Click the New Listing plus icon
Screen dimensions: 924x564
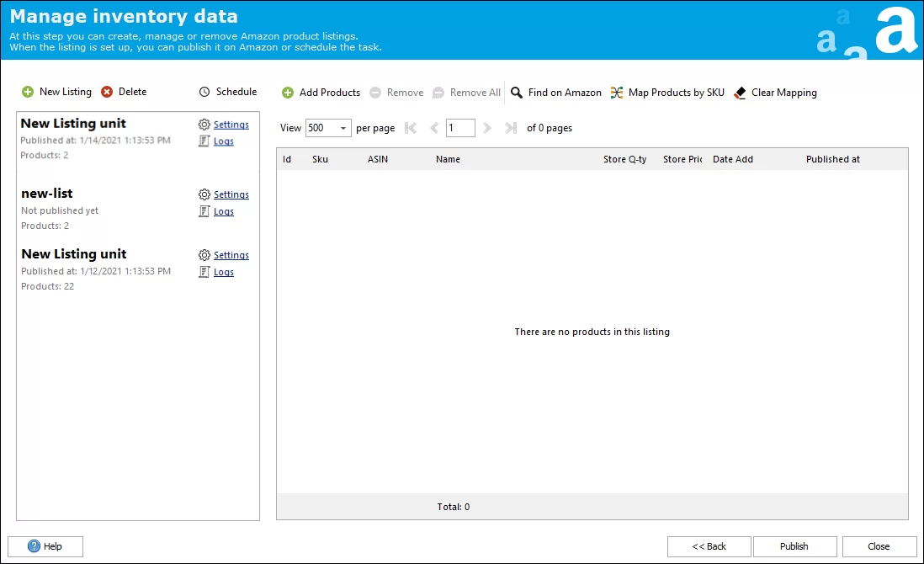(x=28, y=92)
